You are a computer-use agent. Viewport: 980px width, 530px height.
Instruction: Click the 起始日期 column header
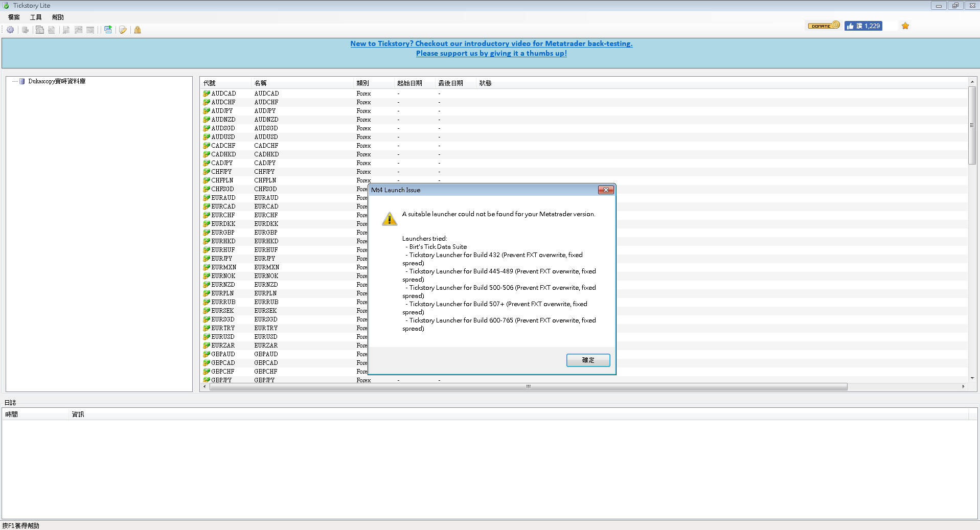point(415,83)
